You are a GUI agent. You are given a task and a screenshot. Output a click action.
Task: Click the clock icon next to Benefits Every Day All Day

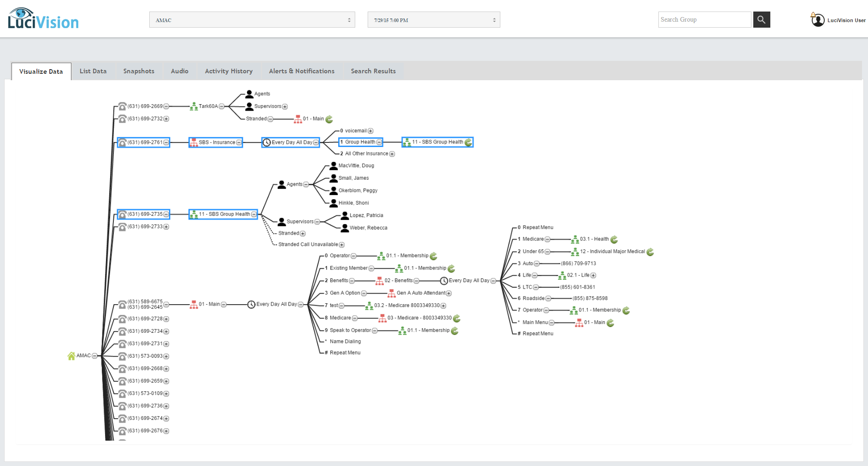(444, 281)
